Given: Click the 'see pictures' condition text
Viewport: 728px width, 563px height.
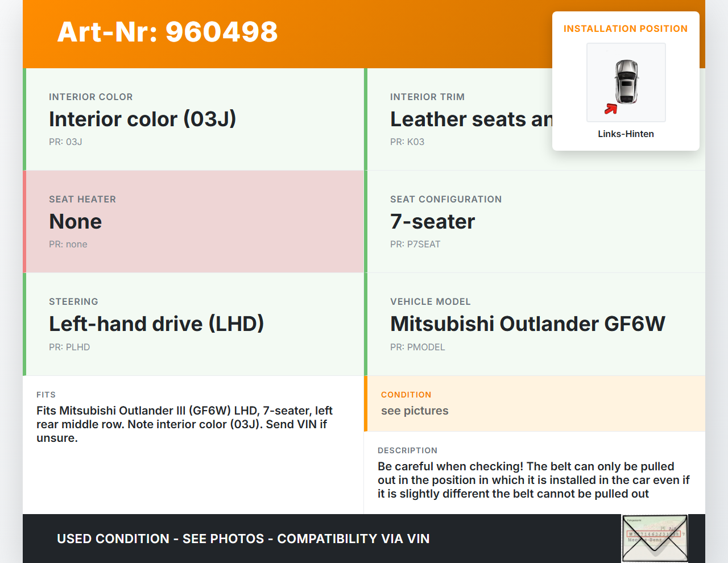Looking at the screenshot, I should (x=415, y=411).
